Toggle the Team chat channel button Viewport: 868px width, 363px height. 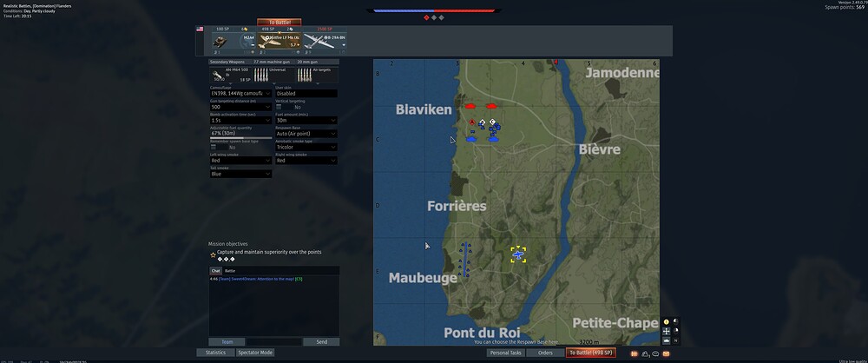227,341
